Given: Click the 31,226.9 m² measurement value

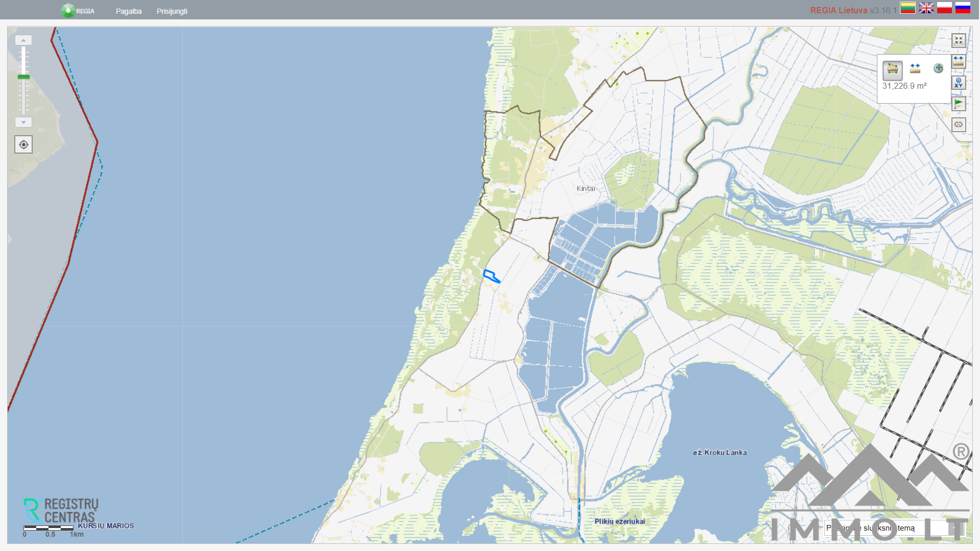Looking at the screenshot, I should pyautogui.click(x=904, y=86).
